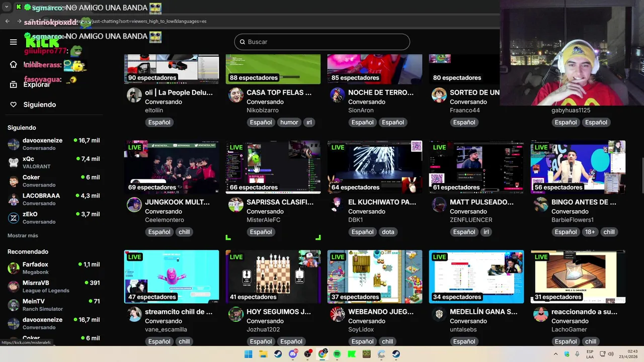Open eltoliin channel avatar
Viewport: 644px width, 362px height.
click(x=134, y=95)
